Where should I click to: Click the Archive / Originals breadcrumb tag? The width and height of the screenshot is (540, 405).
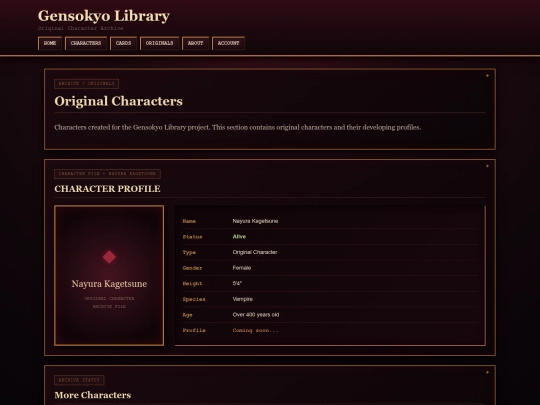point(86,84)
